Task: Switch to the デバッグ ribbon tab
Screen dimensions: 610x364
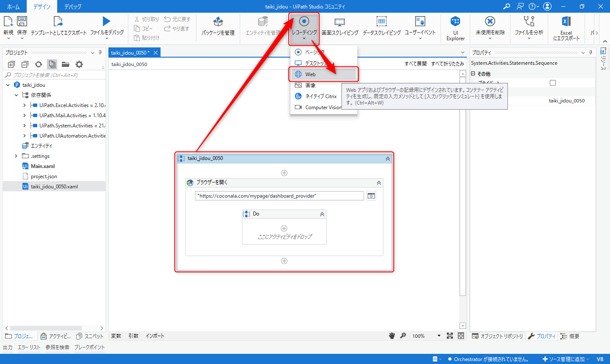Action: pos(73,6)
